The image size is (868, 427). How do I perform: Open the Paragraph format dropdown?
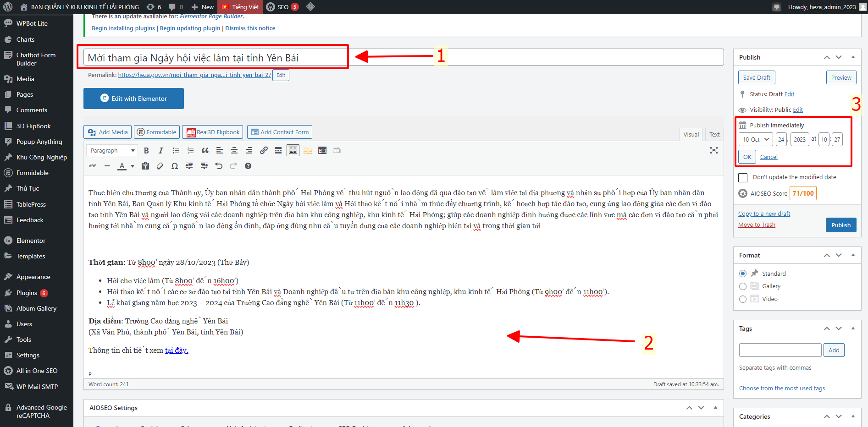pos(112,151)
